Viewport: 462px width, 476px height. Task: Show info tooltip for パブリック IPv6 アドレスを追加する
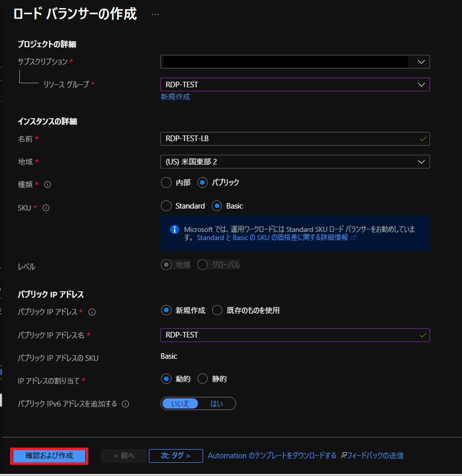point(125,404)
